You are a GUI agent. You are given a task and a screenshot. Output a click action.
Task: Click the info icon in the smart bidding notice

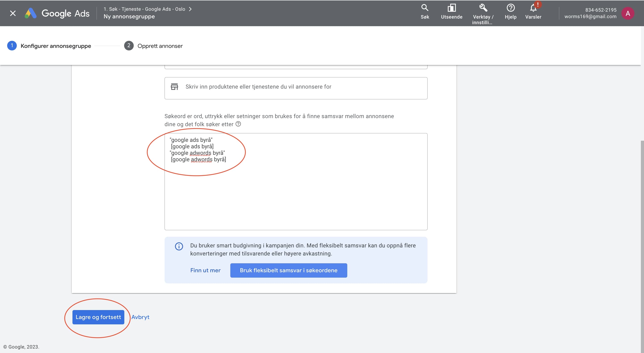(x=179, y=246)
